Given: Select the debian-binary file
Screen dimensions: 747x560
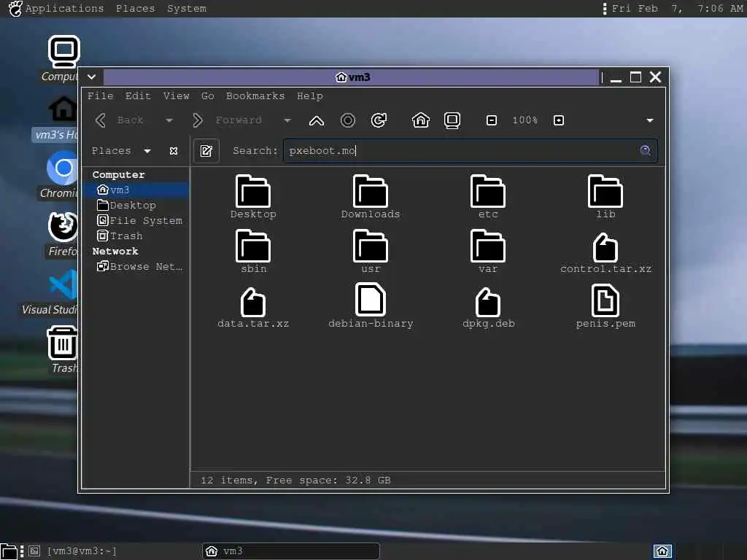Looking at the screenshot, I should (x=371, y=306).
